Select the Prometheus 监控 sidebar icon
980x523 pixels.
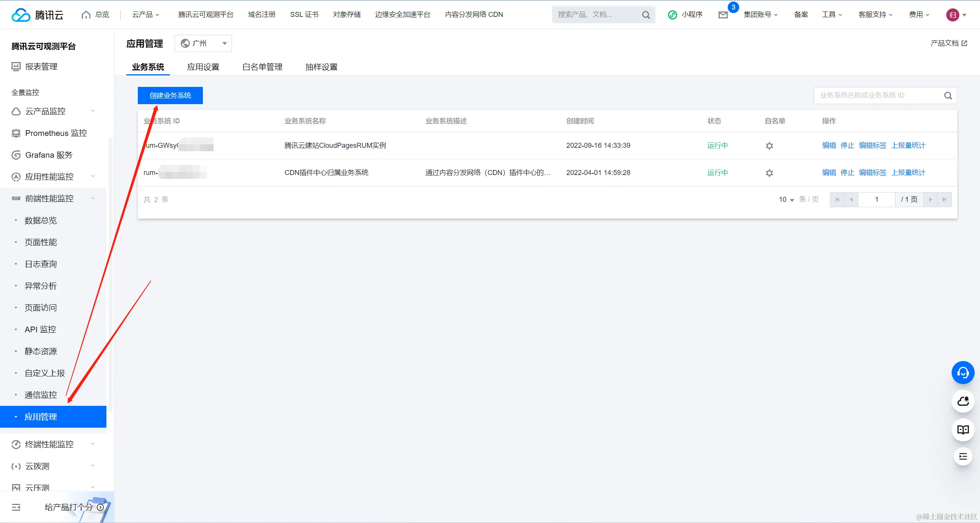(16, 133)
